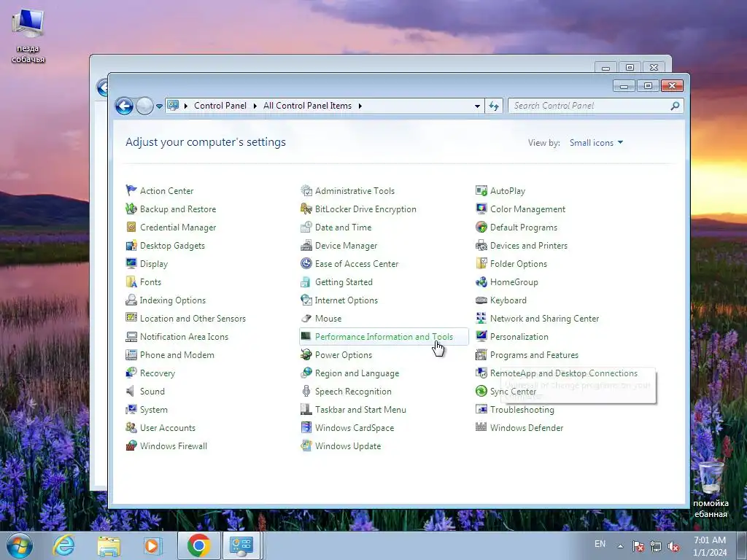Open the BitLocker Drive Encryption icon
The height and width of the screenshot is (560, 747).
306,209
